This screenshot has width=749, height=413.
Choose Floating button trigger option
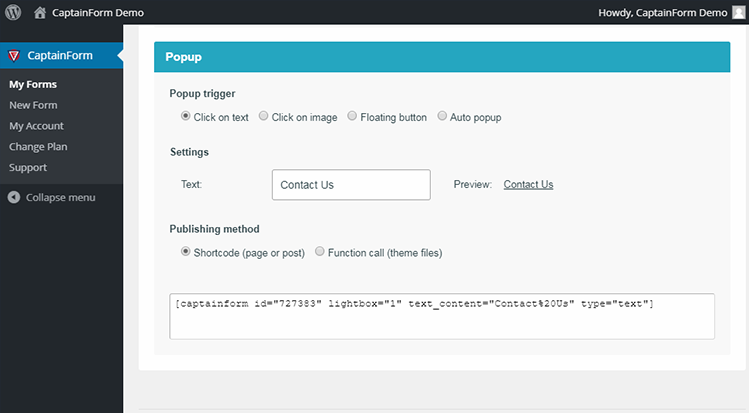click(x=352, y=116)
